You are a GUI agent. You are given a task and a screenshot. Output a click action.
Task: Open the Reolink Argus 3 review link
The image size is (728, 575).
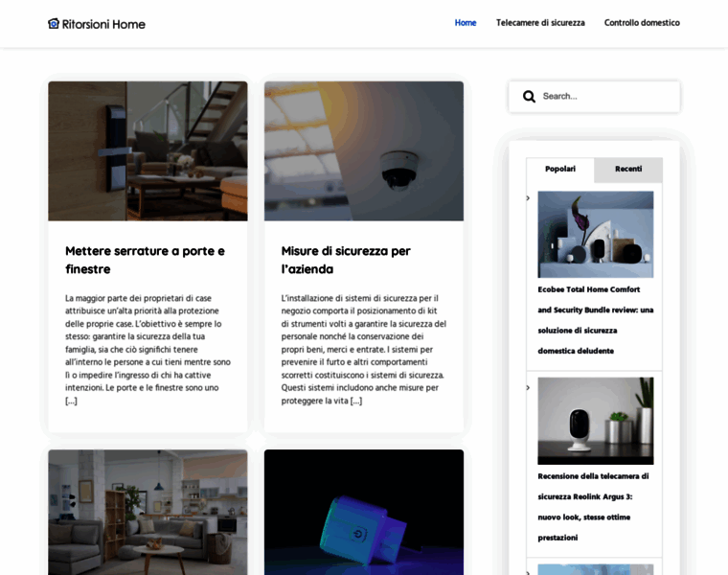coord(593,507)
